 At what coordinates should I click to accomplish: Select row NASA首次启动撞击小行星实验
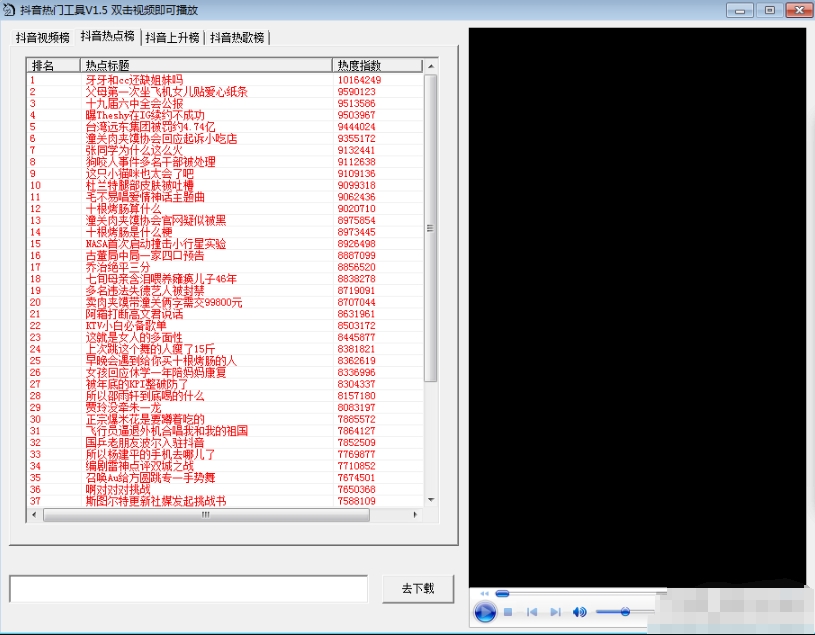[225, 244]
